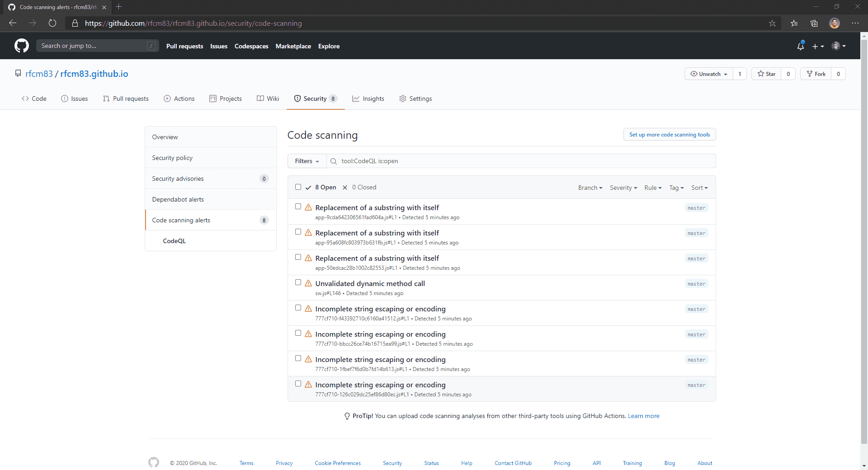Open browser profile avatar
The width and height of the screenshot is (868, 470).
835,23
